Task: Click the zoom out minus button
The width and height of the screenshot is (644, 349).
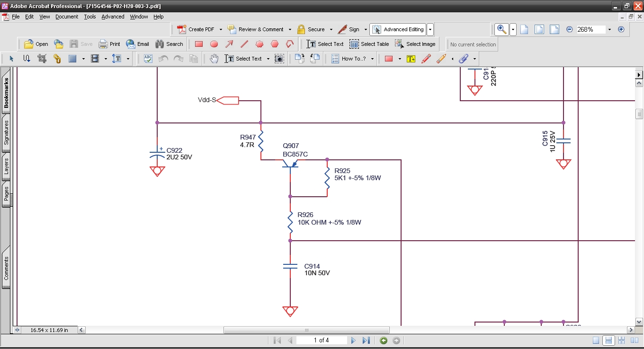Action: pos(570,29)
